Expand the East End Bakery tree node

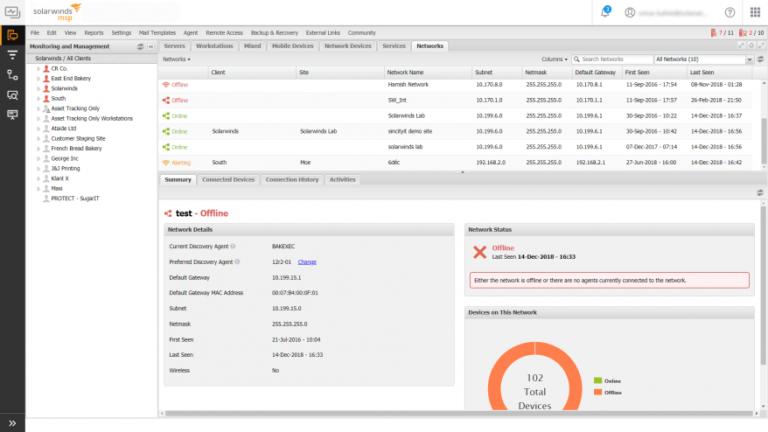39,78
